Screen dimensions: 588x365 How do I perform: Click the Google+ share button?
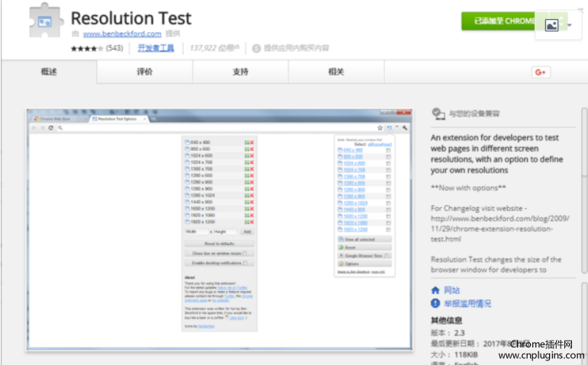[x=541, y=72]
